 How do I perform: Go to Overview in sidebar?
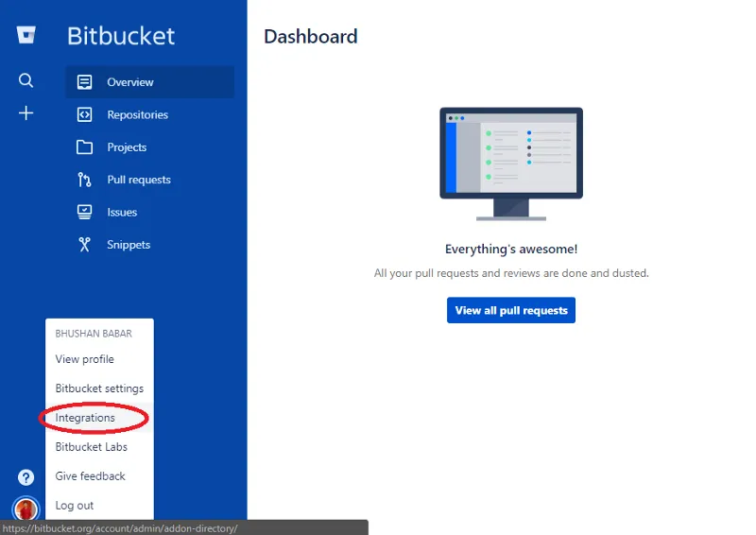pos(150,82)
